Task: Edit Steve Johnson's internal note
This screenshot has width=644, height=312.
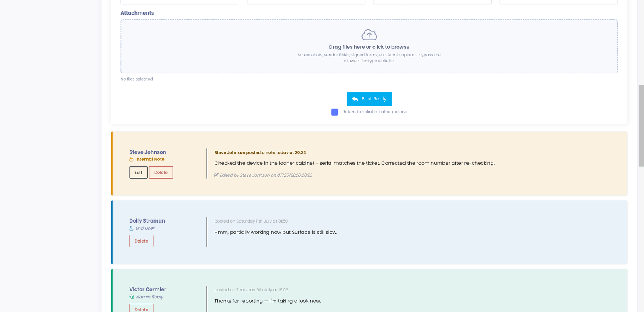Action: (x=138, y=173)
